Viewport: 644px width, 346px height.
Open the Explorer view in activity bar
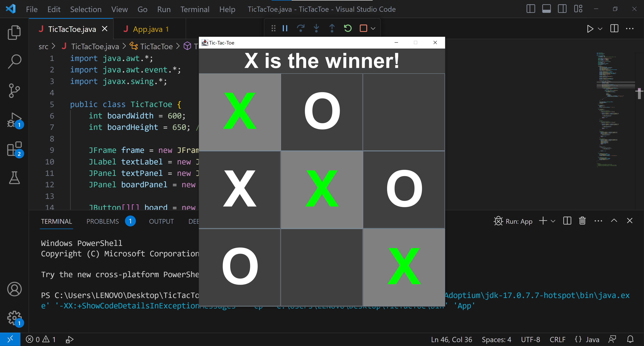coord(14,33)
